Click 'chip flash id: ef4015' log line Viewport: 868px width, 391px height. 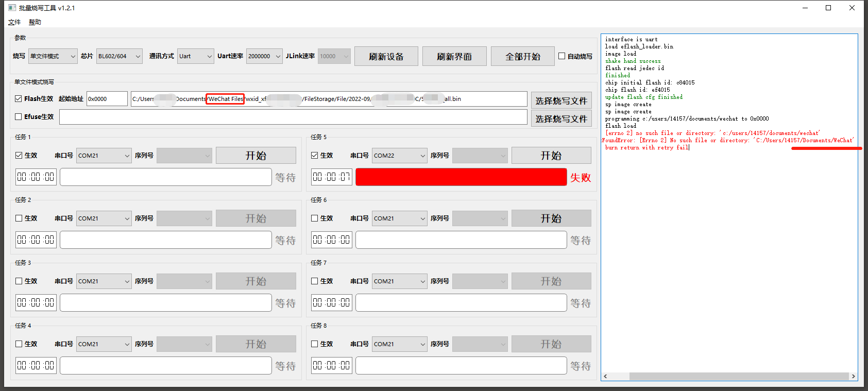point(637,90)
